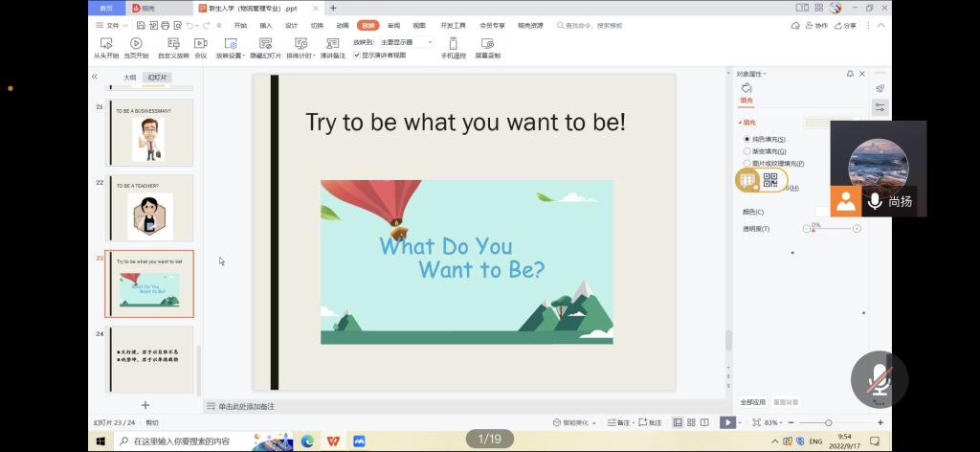980x452 pixels.
Task: Select 渐变填充 gradient fill option
Action: pos(747,151)
